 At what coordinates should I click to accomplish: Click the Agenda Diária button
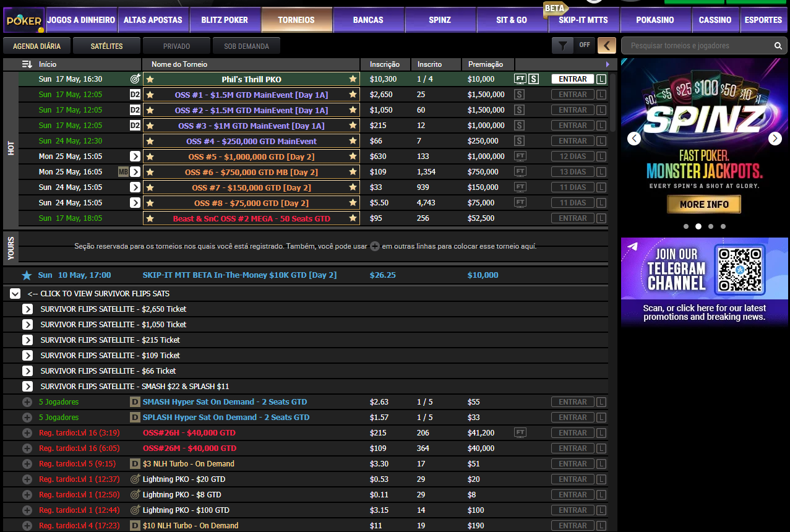[x=37, y=46]
